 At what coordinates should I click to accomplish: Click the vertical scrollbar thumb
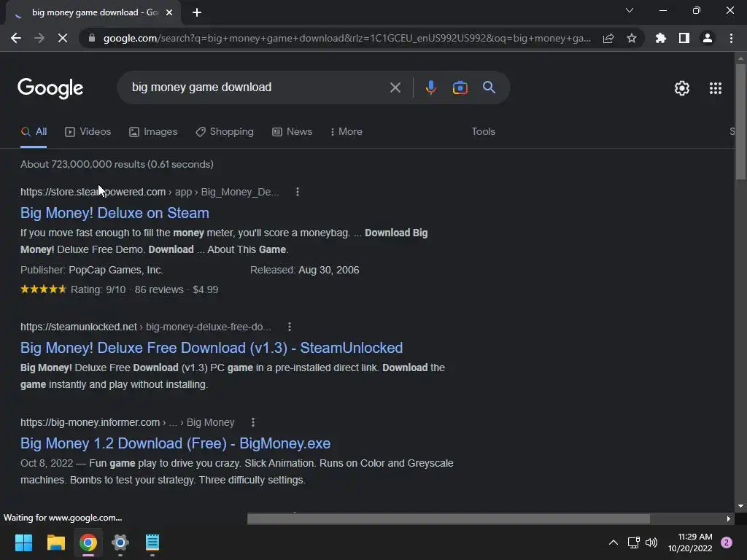click(740, 122)
